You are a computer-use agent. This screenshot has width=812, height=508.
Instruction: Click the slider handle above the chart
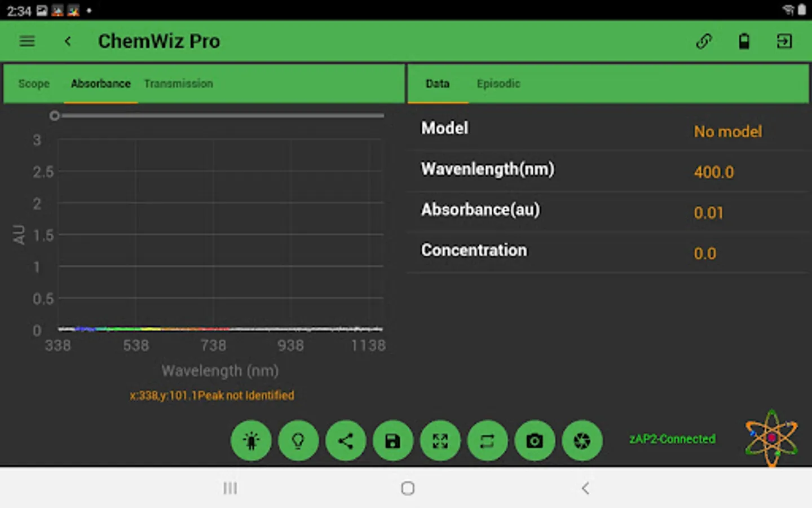point(54,116)
